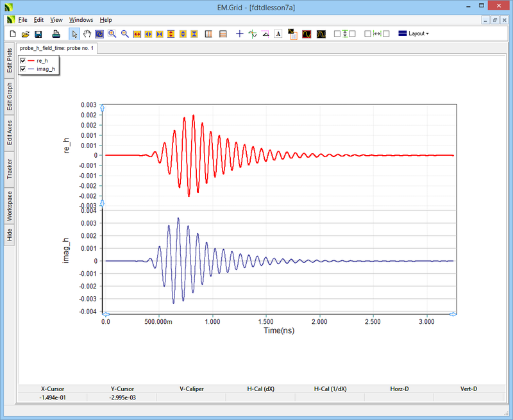This screenshot has width=513, height=420.
Task: Select the zoom-out magnifier tool
Action: 124,33
